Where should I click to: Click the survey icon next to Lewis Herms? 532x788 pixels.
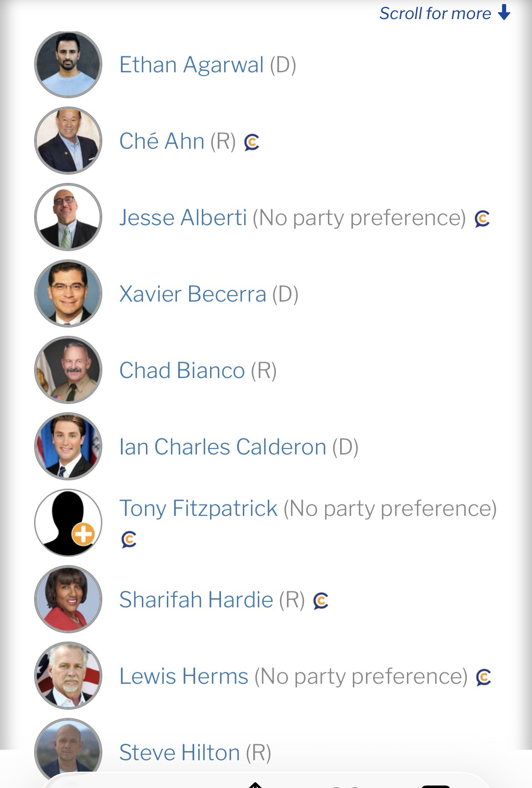click(483, 677)
